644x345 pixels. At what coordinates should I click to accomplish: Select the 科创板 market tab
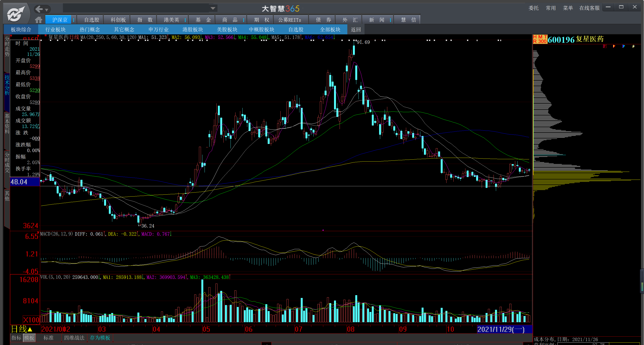118,20
